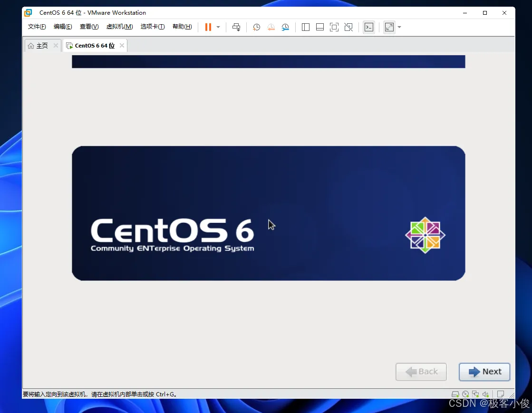Open the 虚拟机(M) menu

tap(119, 27)
